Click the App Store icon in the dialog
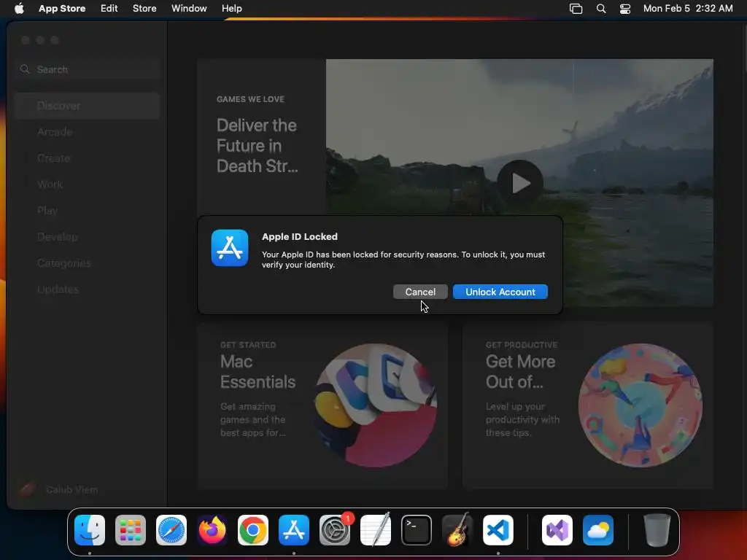The width and height of the screenshot is (747, 560). point(230,248)
